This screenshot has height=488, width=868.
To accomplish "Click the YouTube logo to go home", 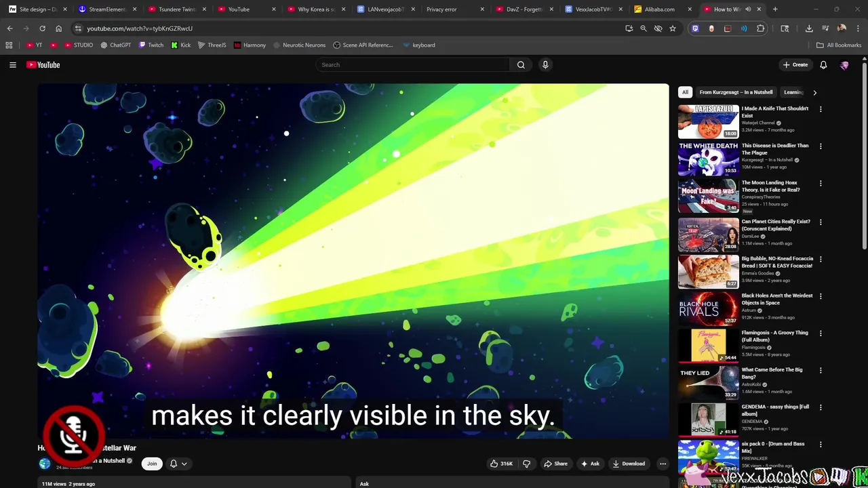I will pos(43,64).
